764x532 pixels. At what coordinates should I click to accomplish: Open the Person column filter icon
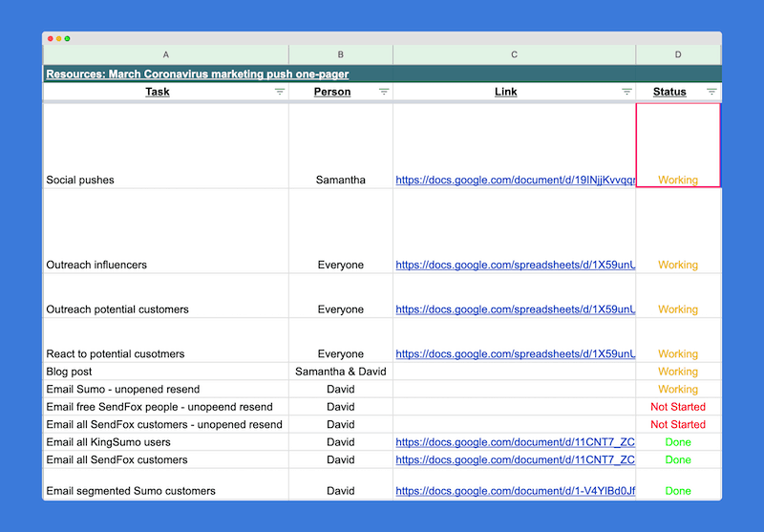tap(384, 92)
